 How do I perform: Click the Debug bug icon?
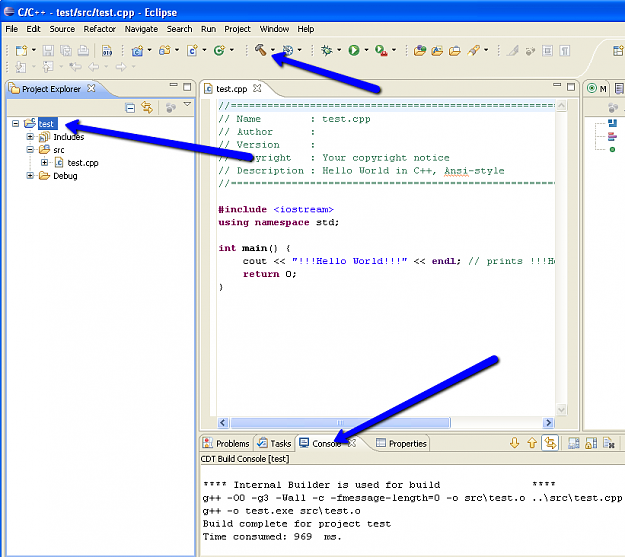coord(326,51)
